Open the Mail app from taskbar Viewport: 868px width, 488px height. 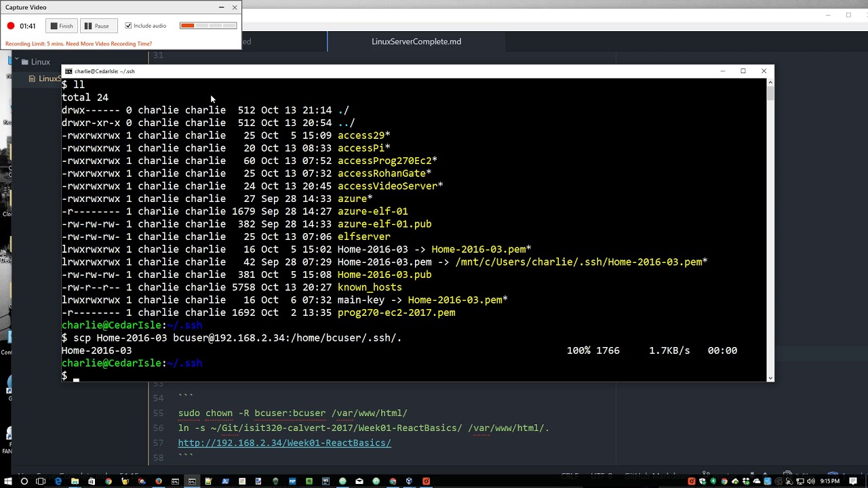point(359,481)
